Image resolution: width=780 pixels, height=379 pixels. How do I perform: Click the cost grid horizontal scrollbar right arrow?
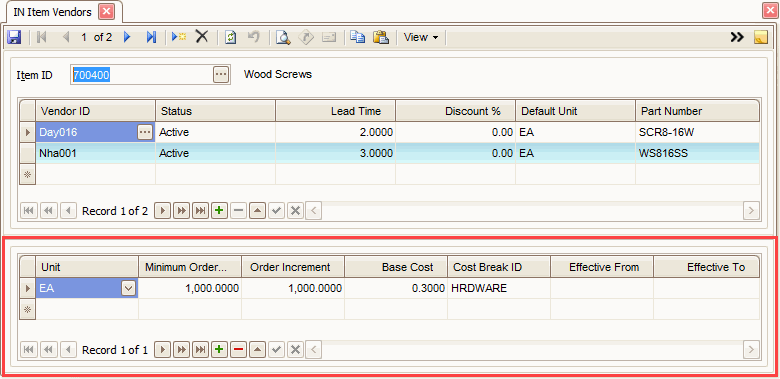click(x=751, y=350)
